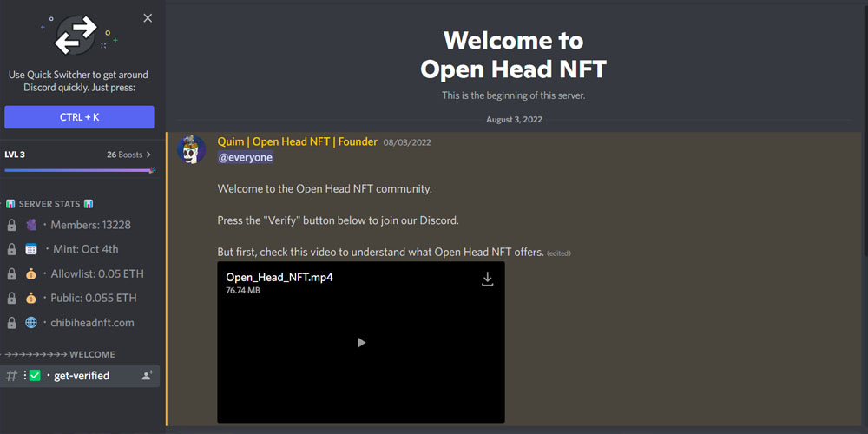Viewport: 868px width, 434px height.
Task: Open the 26 Boosts details
Action: click(129, 155)
